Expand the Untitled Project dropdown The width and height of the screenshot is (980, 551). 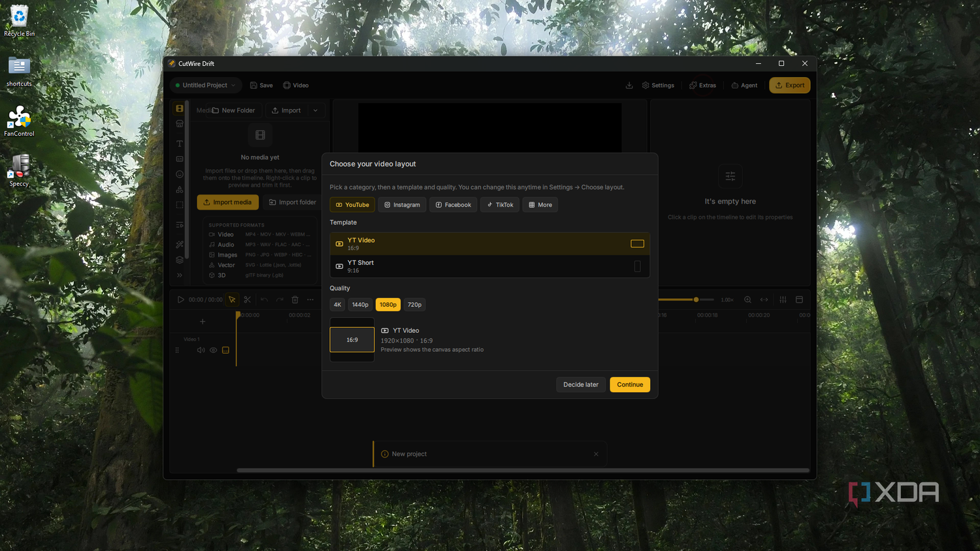tap(206, 86)
